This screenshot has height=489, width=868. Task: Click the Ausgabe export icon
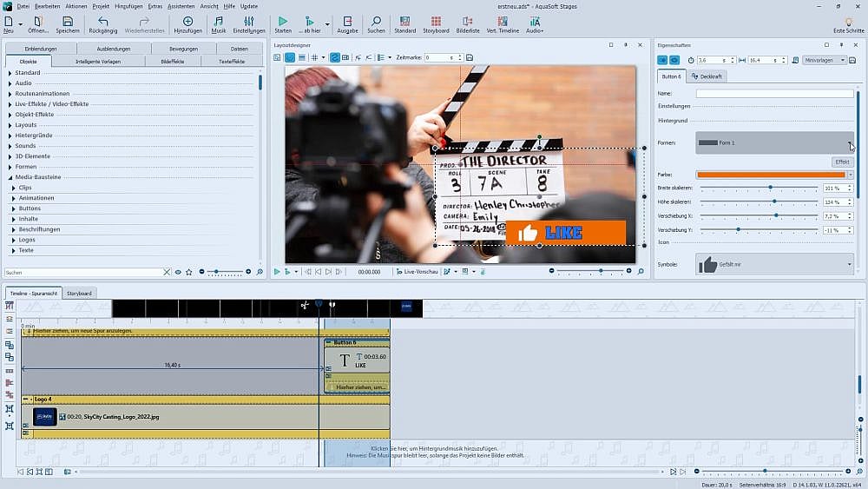click(347, 21)
